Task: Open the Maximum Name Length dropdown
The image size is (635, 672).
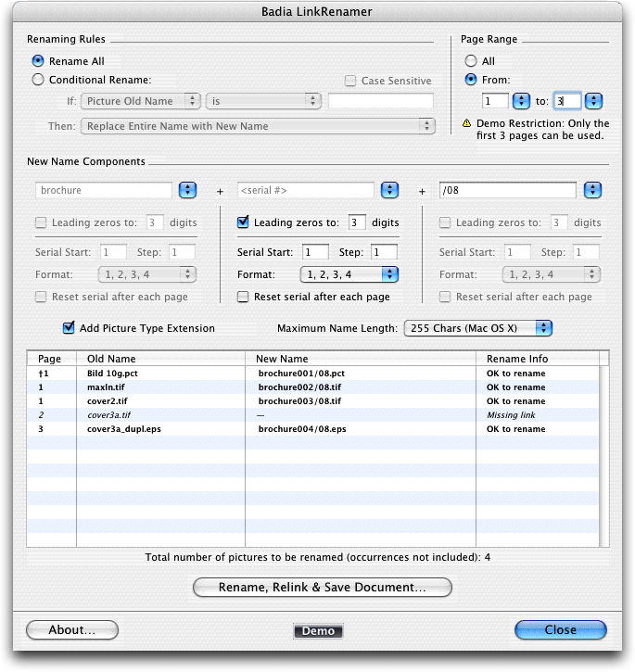Action: (x=478, y=328)
